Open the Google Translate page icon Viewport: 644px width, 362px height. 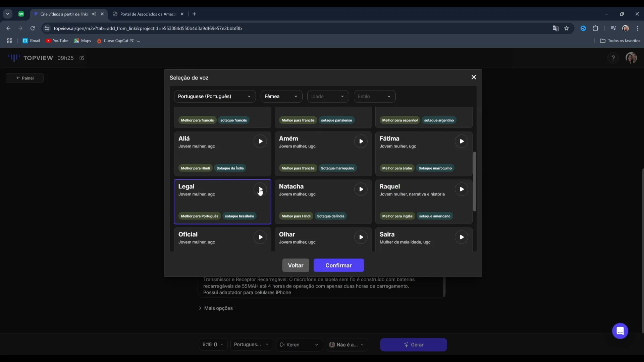pos(555,28)
